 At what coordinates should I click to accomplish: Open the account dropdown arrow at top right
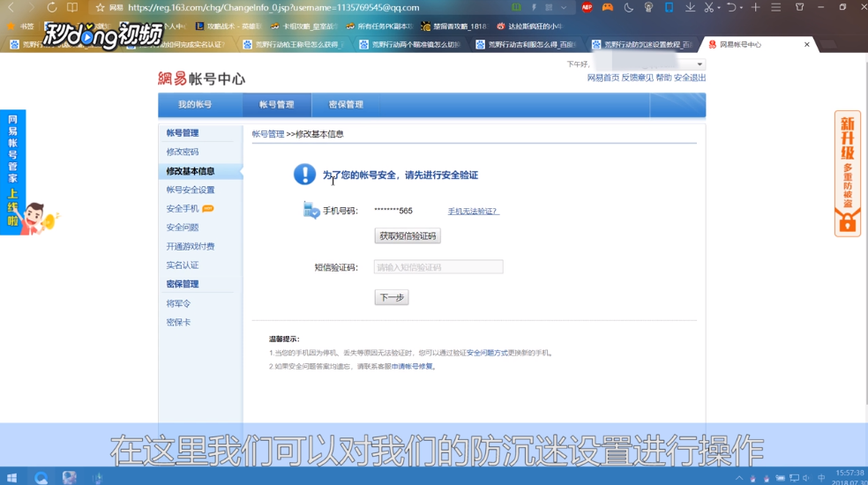click(x=700, y=64)
